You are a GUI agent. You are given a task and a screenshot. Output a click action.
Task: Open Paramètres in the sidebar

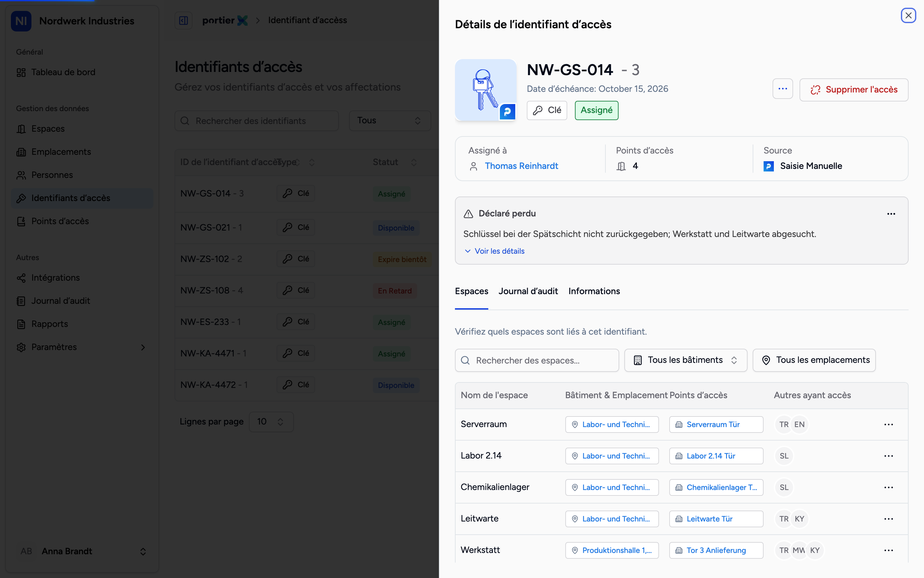[x=82, y=347]
